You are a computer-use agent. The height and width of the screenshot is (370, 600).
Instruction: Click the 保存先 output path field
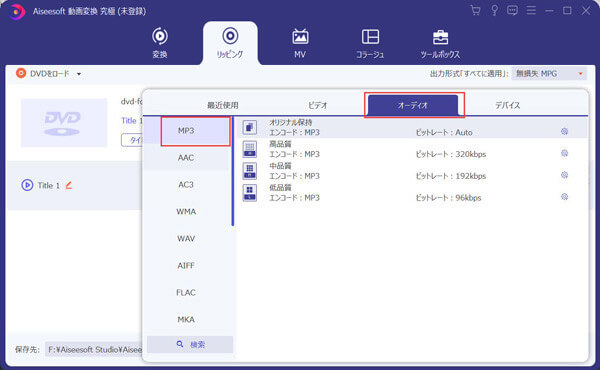[94, 349]
